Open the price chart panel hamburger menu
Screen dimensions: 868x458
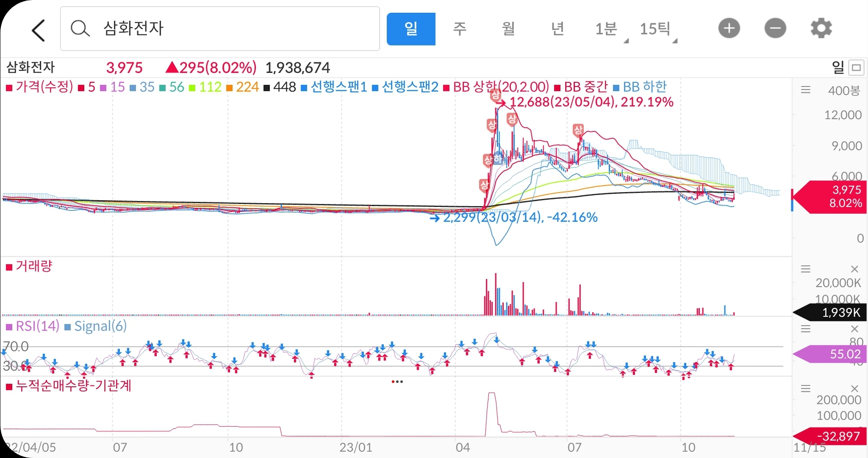point(806,90)
